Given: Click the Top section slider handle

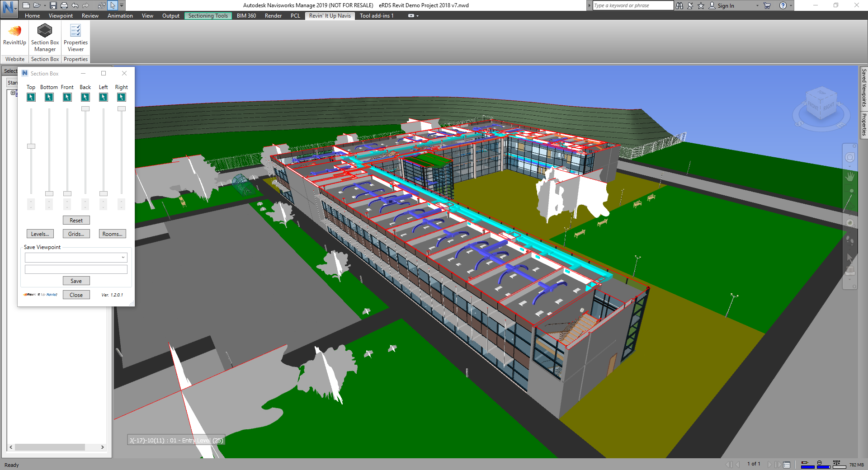Looking at the screenshot, I should (x=31, y=146).
